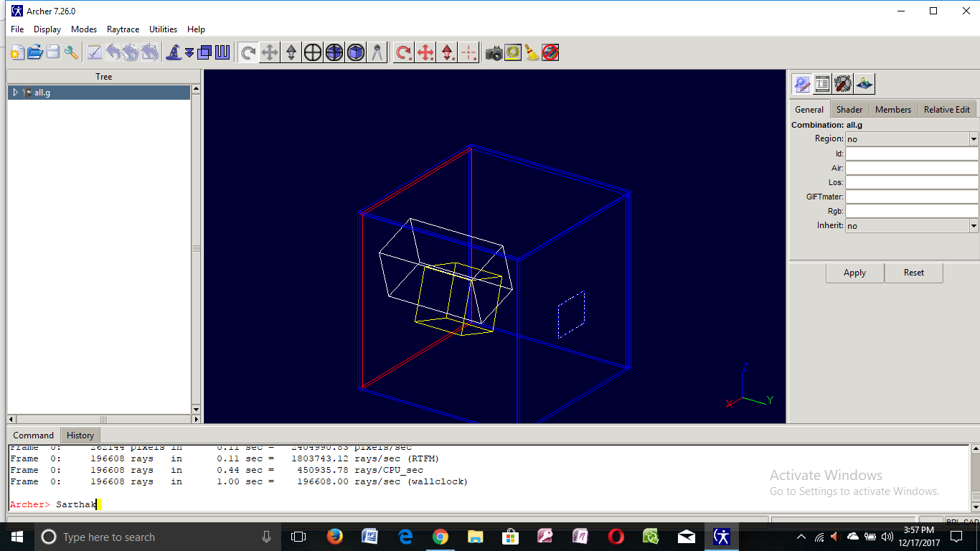This screenshot has height=551, width=980.
Task: Open the Help menu
Action: coord(196,29)
